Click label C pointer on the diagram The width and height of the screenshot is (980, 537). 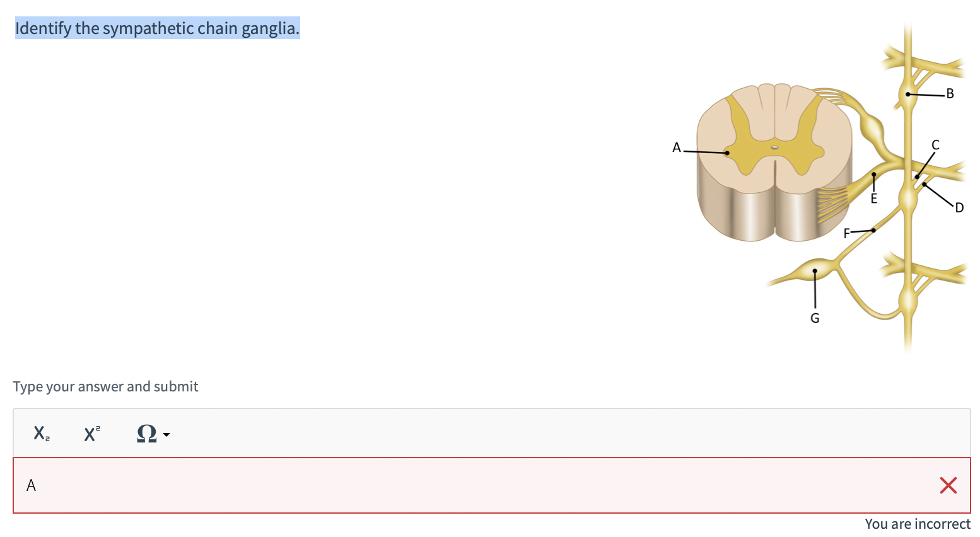[935, 144]
